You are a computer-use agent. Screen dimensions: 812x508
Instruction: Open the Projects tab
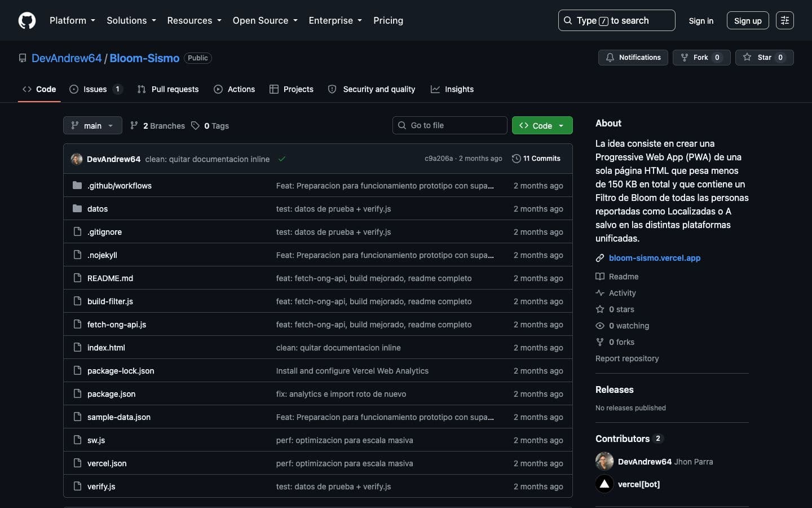pyautogui.click(x=292, y=89)
